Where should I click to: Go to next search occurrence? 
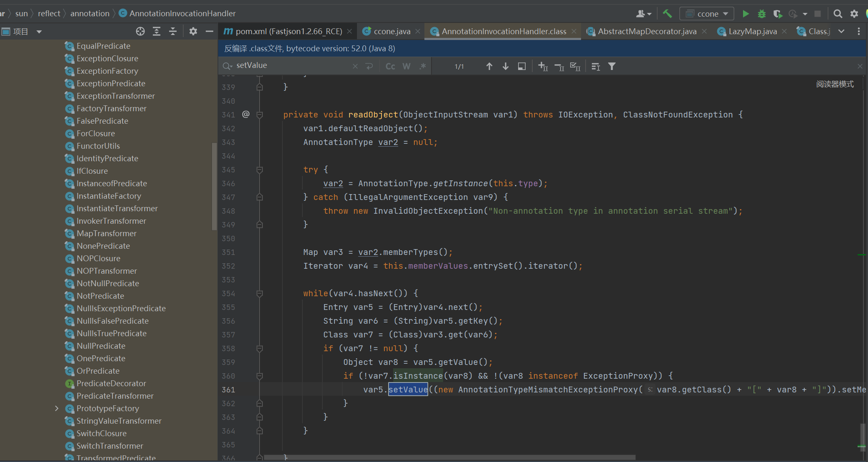[x=506, y=66]
